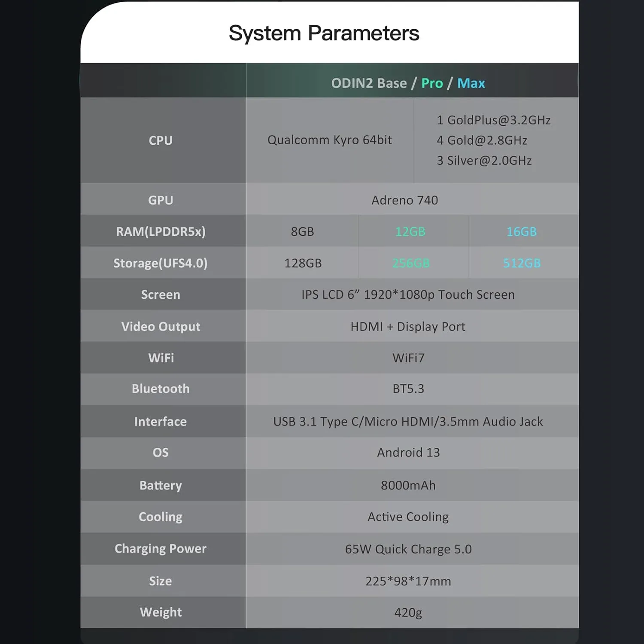Viewport: 644px width, 644px height.
Task: Select the blue 16GB RAM cell
Action: coord(522,231)
